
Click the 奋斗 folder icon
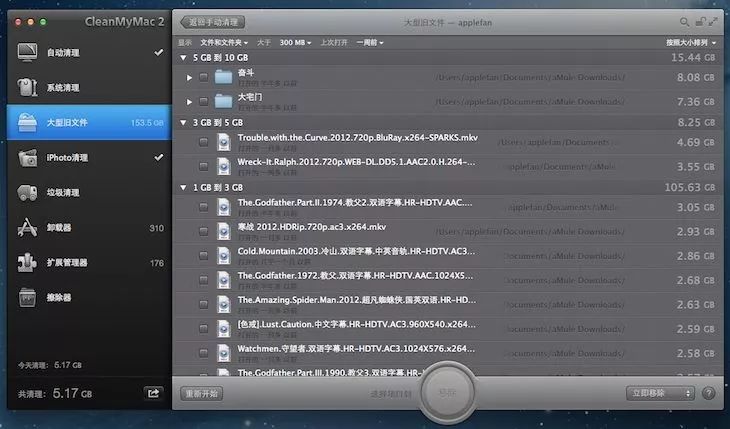pos(223,77)
